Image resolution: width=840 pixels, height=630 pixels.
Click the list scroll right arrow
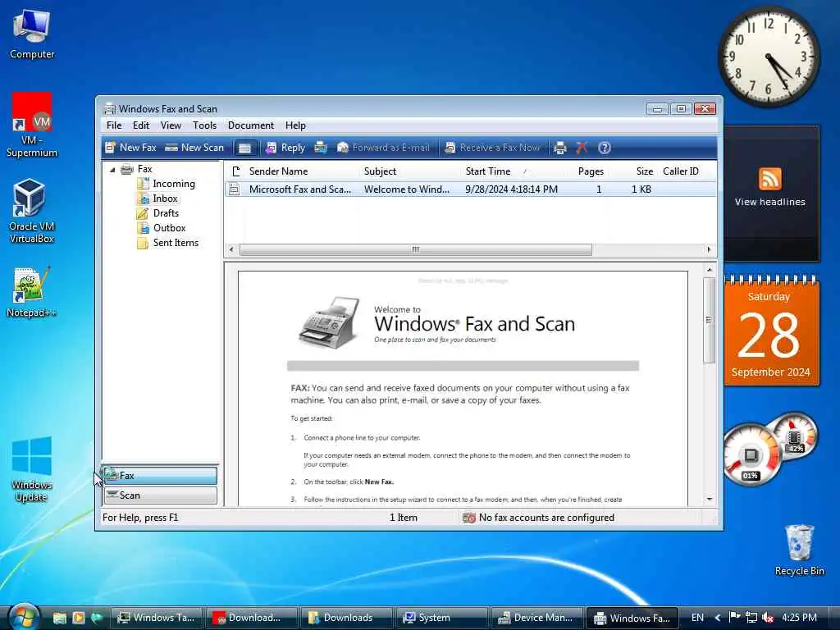710,249
